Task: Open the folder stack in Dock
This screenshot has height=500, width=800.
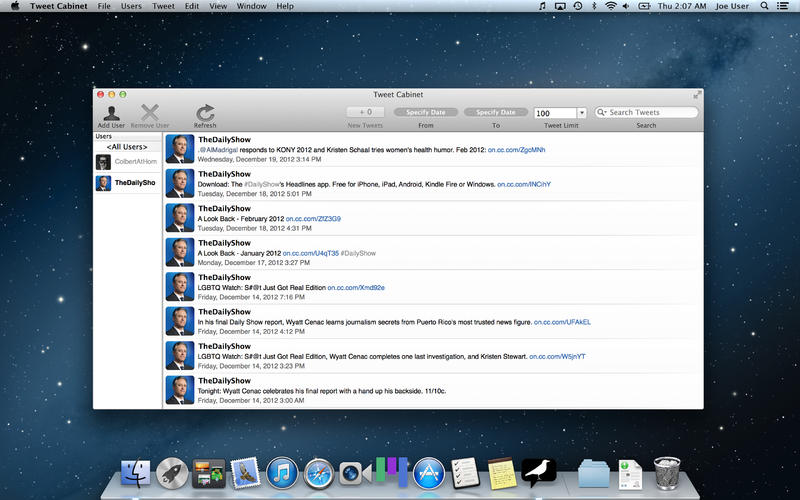Action: click(x=593, y=474)
